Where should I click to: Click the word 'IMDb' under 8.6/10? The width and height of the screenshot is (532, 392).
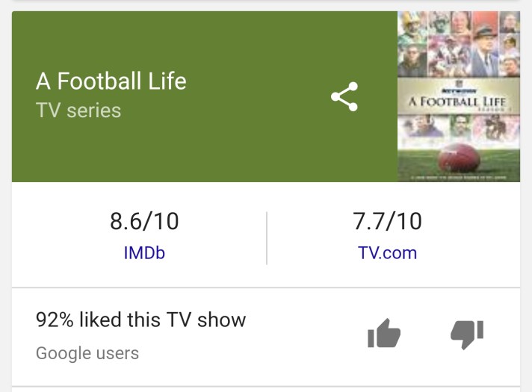click(x=144, y=252)
